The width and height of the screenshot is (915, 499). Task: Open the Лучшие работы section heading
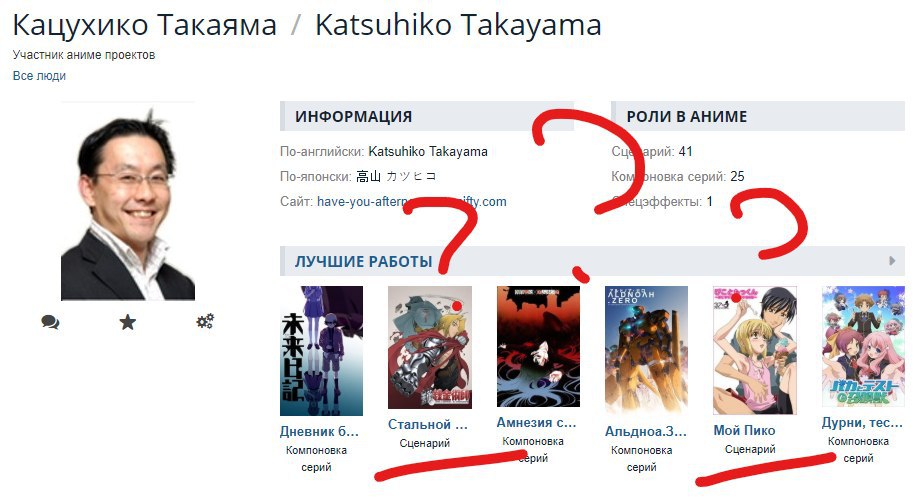pos(364,261)
